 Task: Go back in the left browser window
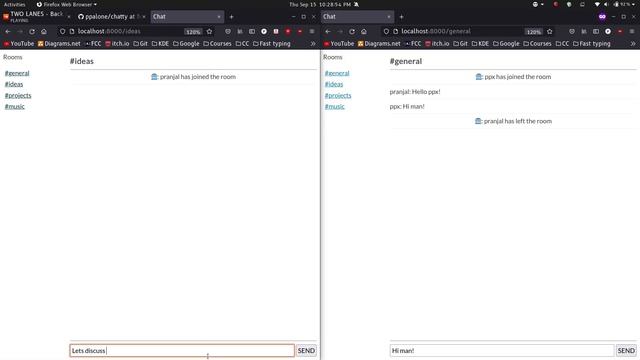pyautogui.click(x=8, y=31)
